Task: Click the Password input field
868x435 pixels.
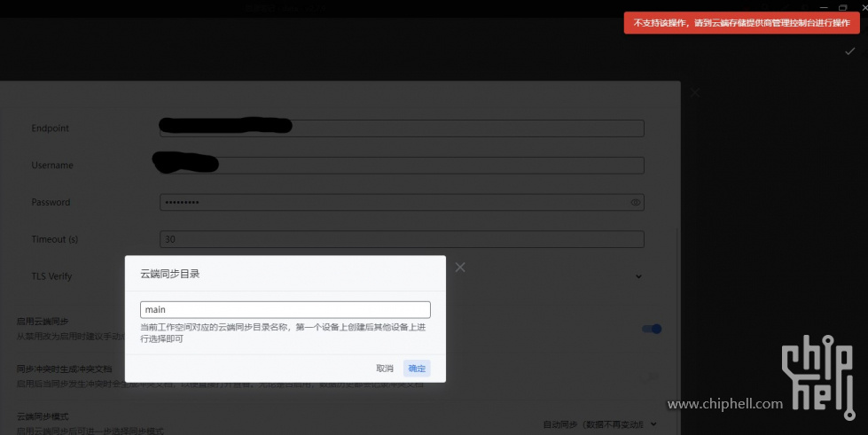Action: tap(402, 202)
